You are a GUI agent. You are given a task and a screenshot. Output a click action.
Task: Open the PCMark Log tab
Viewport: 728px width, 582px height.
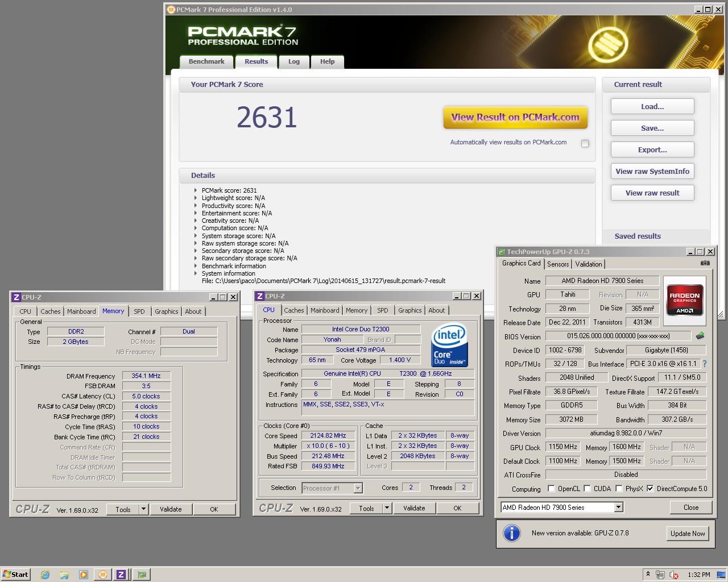[294, 61]
